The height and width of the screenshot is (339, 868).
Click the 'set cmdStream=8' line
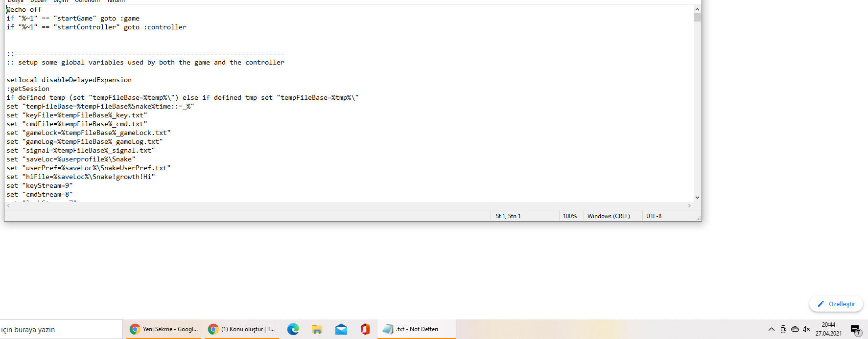coord(40,194)
